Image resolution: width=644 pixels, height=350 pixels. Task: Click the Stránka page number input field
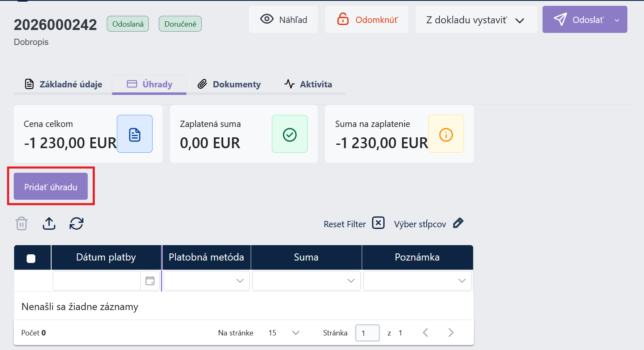point(368,333)
